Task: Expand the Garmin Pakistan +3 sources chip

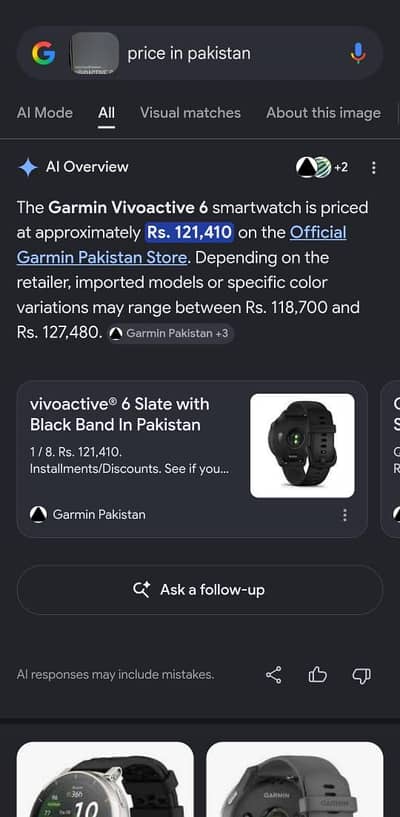Action: click(x=171, y=333)
